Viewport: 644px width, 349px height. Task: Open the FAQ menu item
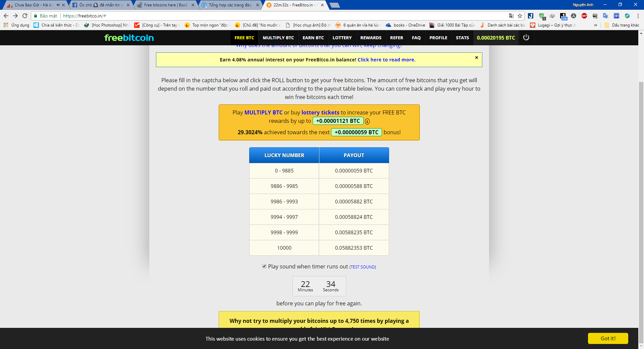pos(416,38)
